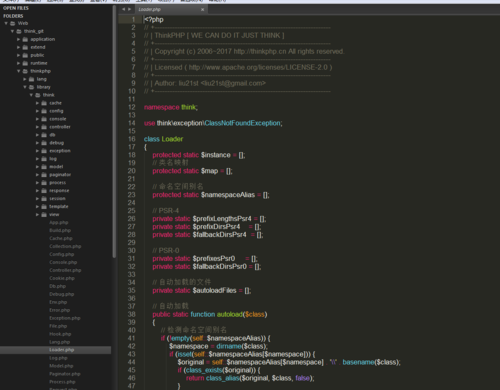
Task: Collapse the library folder
Action: [25, 87]
